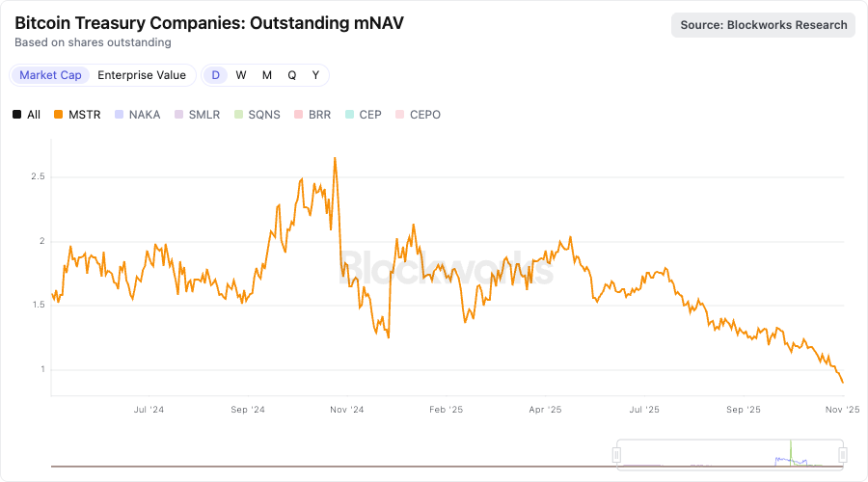Image resolution: width=868 pixels, height=482 pixels.
Task: Toggle CEPO legend entry
Action: [418, 115]
